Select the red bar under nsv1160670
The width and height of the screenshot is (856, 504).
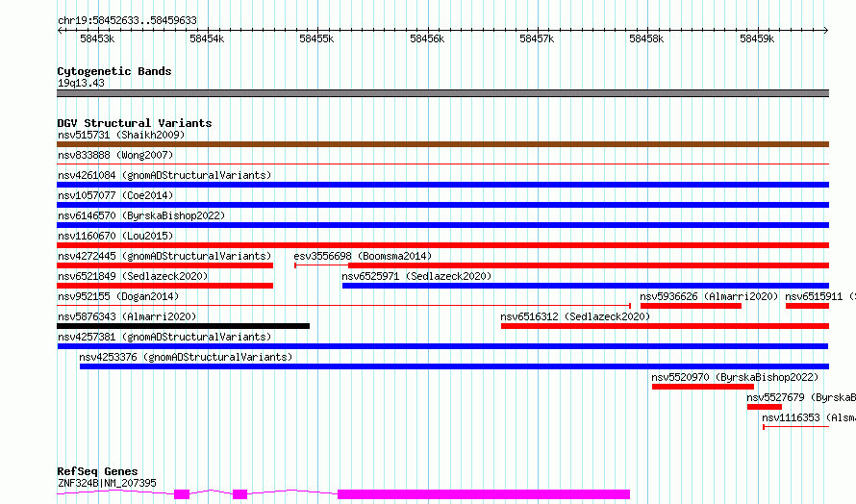click(x=442, y=245)
